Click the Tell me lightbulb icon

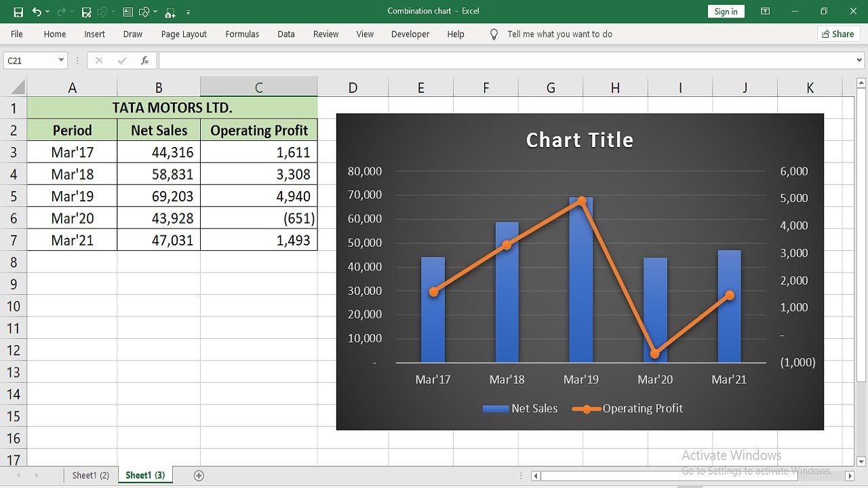click(494, 34)
